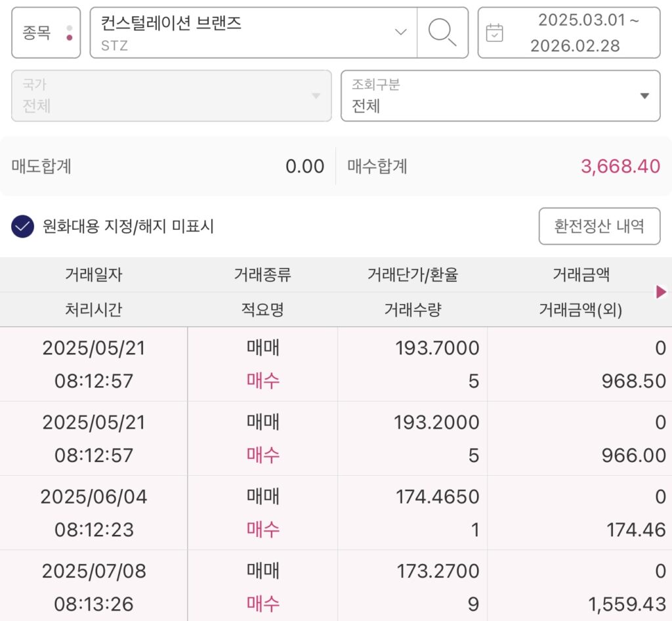The image size is (672, 621).
Task: Select amount 966.00 cell
Action: point(633,455)
